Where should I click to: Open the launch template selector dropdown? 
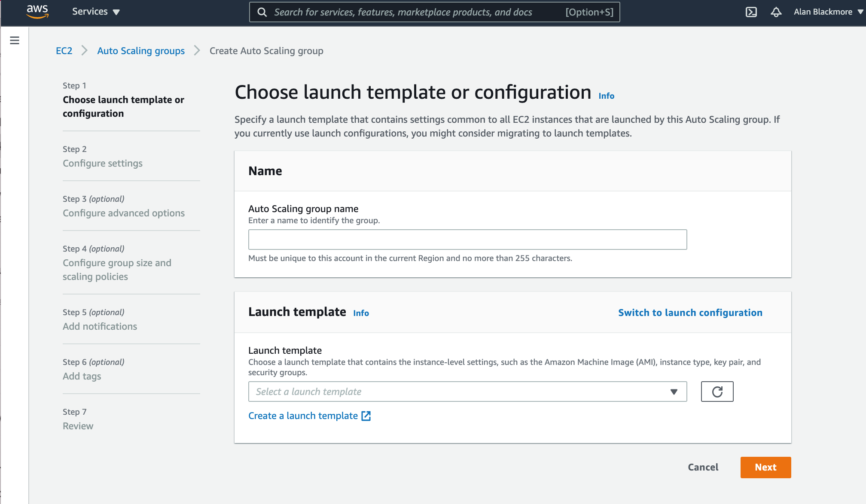point(467,391)
